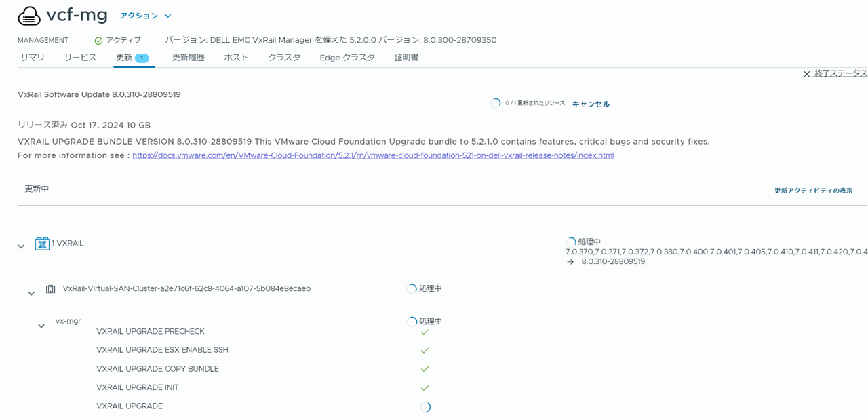Collapse the VxRail-Virtual-SAN-Cluster row

pyautogui.click(x=31, y=293)
